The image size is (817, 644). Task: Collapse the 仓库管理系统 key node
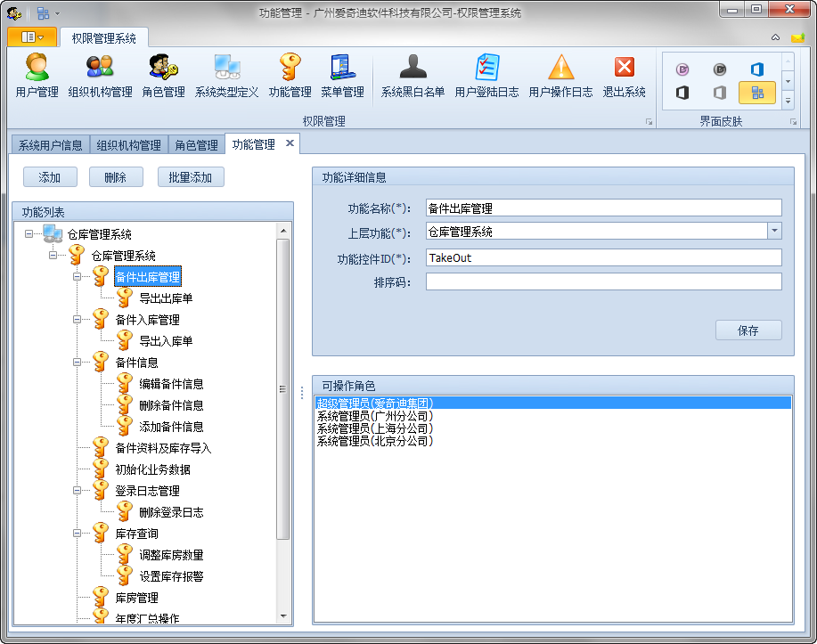point(53,256)
